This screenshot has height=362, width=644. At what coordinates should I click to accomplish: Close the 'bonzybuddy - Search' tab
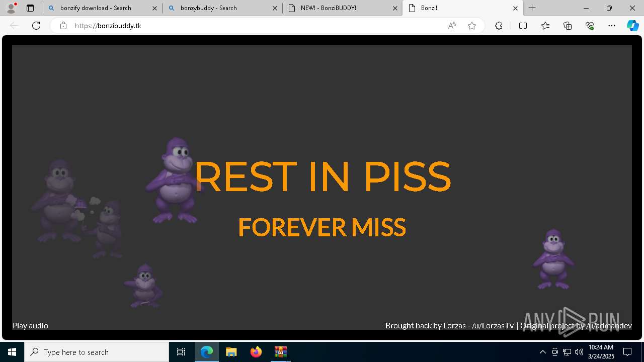coord(275,8)
